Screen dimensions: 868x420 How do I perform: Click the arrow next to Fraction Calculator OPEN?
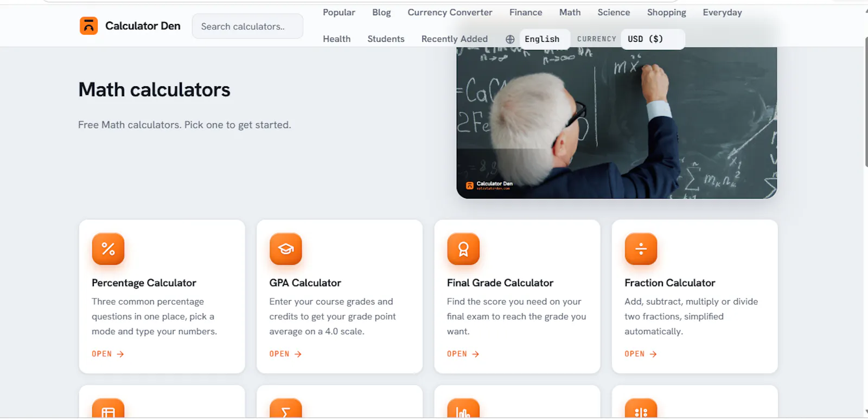(x=653, y=354)
